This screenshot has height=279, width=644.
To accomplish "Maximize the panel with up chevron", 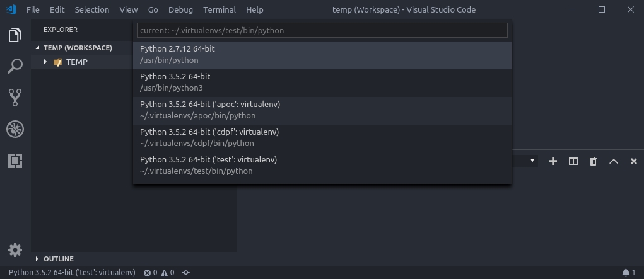I will [614, 161].
